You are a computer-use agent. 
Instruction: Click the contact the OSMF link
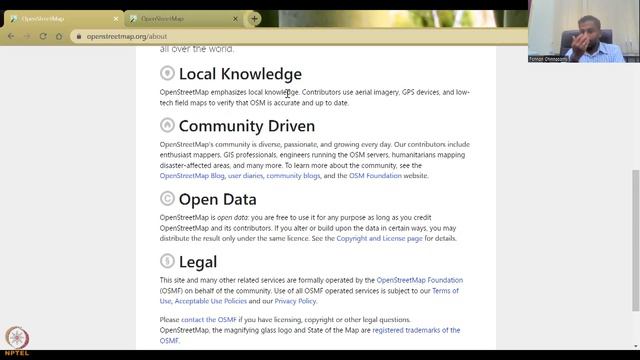coord(209,320)
